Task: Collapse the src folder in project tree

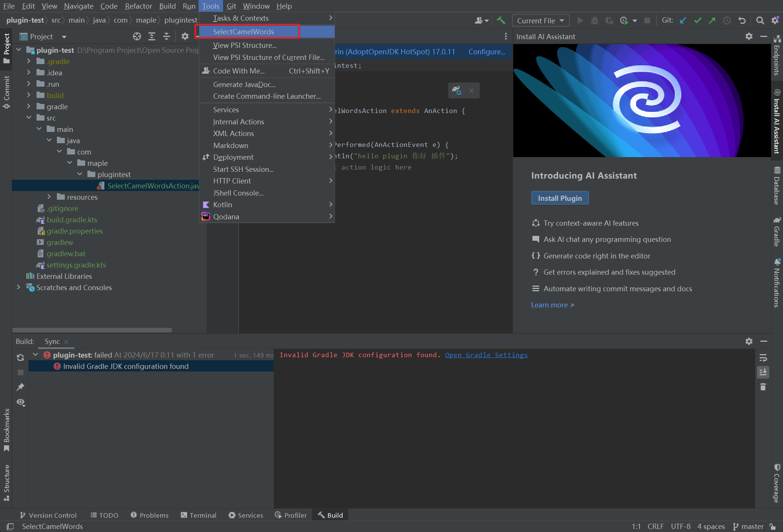Action: coord(29,118)
